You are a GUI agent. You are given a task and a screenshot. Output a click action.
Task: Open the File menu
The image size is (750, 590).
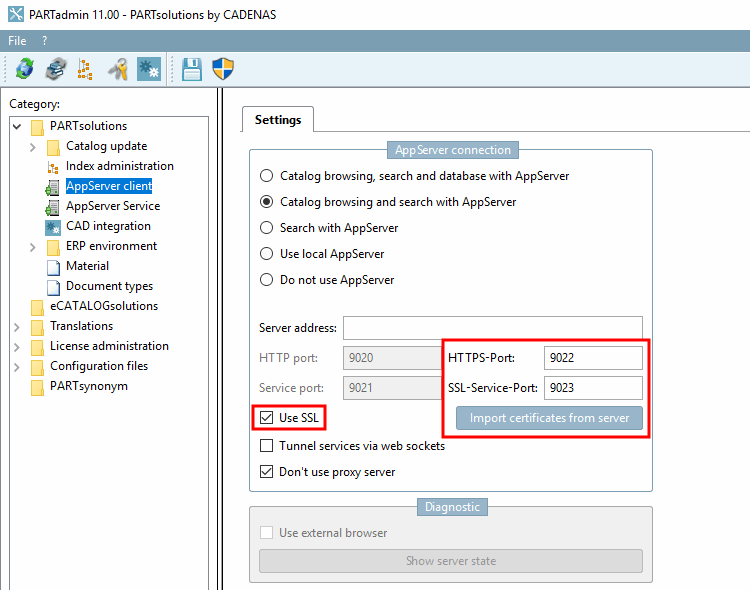[x=17, y=41]
